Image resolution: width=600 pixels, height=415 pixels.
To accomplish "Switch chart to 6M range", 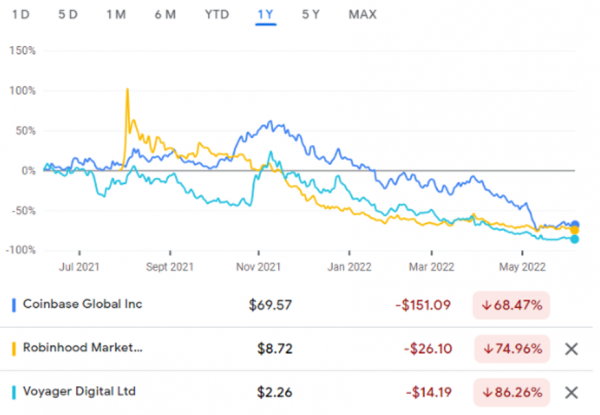I will pos(165,14).
